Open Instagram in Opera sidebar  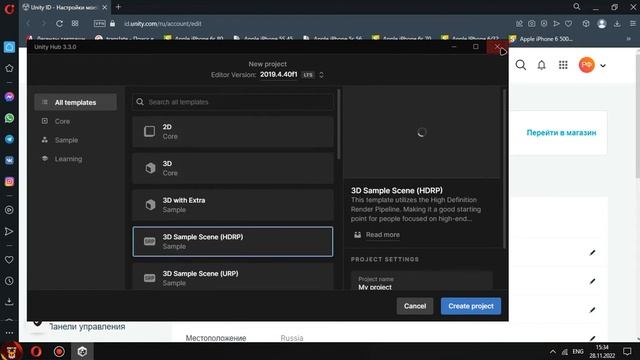tap(9, 181)
